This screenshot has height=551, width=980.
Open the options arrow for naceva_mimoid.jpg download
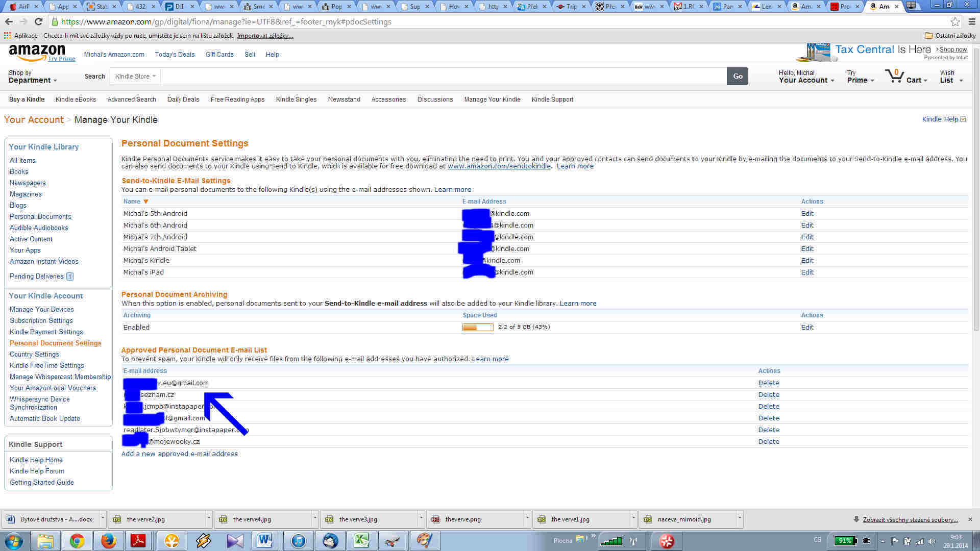739,518
